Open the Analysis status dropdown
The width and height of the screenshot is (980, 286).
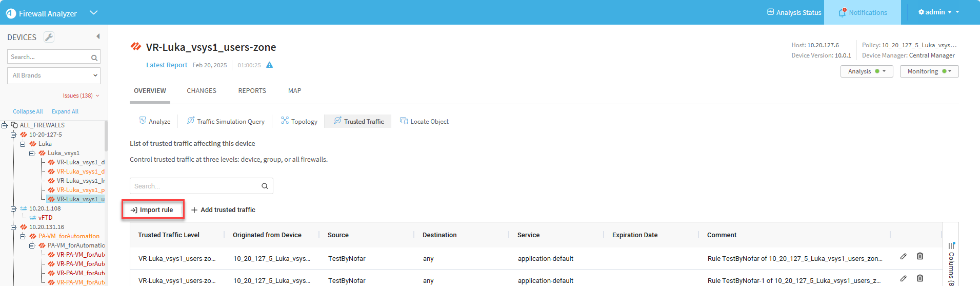click(866, 71)
